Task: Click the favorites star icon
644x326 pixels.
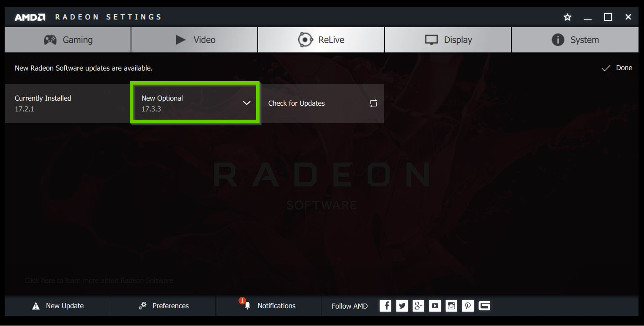Action: 568,17
